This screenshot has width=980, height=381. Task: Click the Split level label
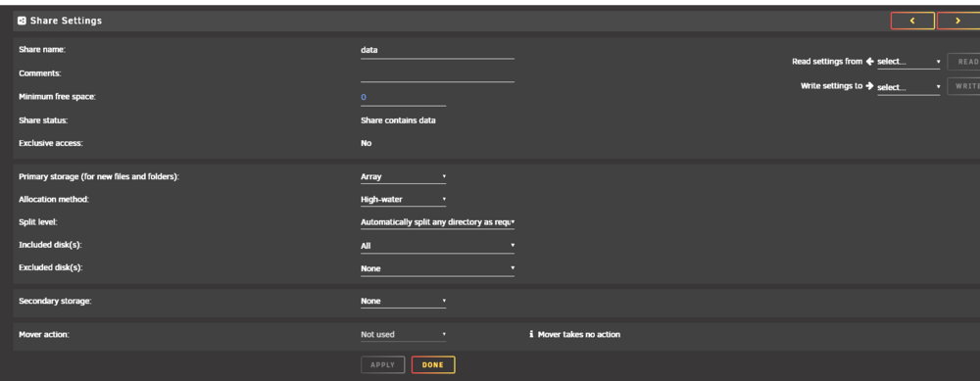[38, 221]
